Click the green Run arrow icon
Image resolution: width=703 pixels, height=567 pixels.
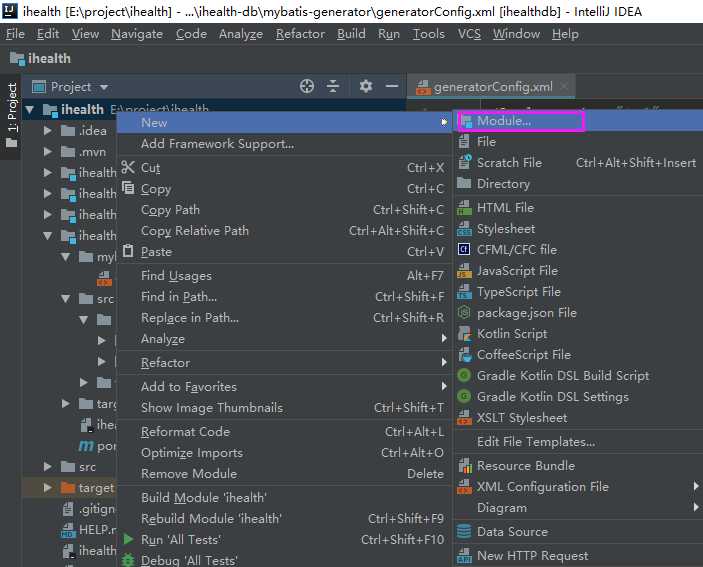coord(128,539)
